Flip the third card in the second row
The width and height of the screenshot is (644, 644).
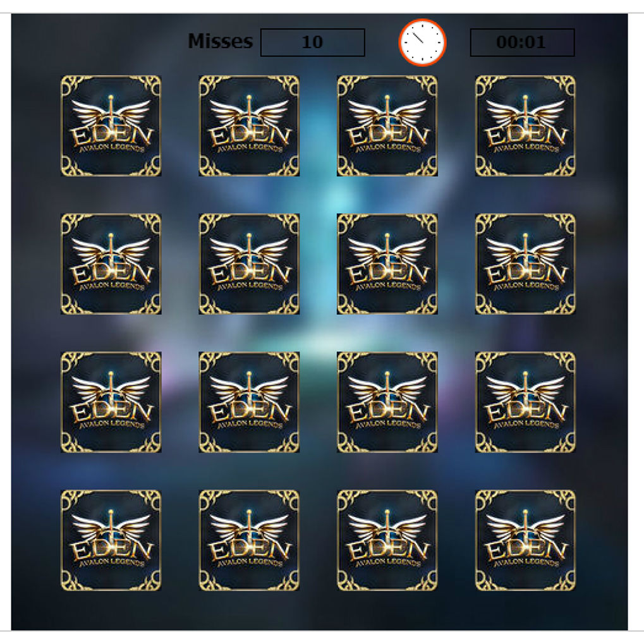point(387,264)
